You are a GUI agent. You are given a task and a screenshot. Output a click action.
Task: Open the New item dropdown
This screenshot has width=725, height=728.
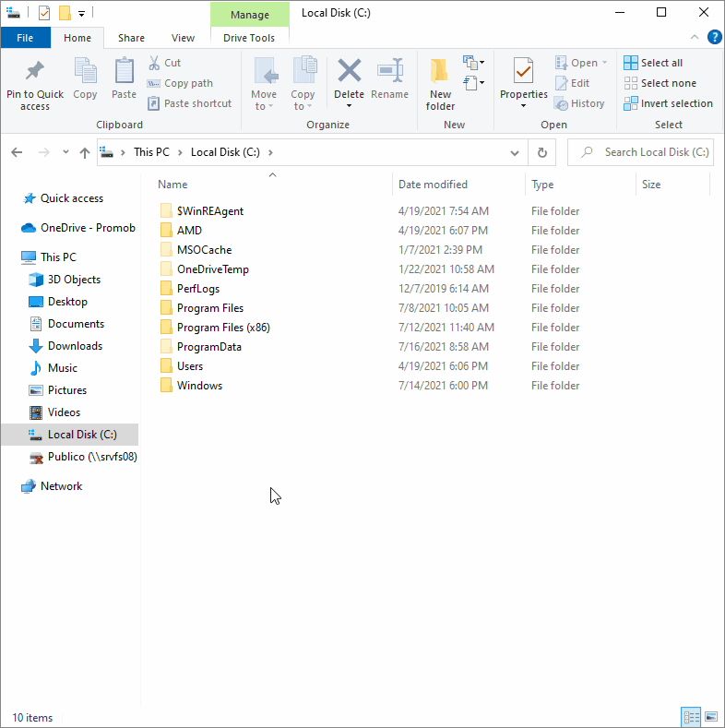coord(473,62)
